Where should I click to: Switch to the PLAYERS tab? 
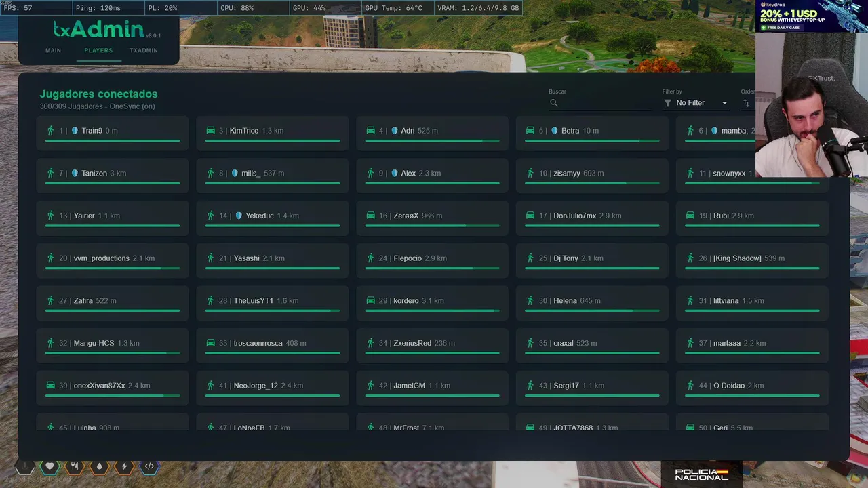98,50
